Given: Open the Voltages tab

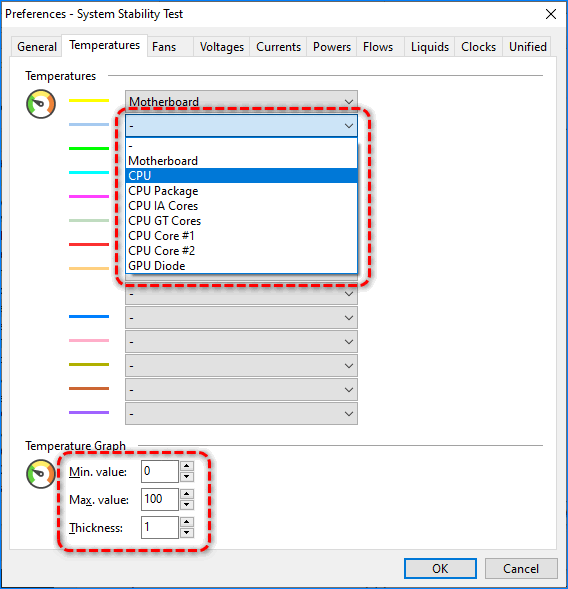Looking at the screenshot, I should [222, 47].
